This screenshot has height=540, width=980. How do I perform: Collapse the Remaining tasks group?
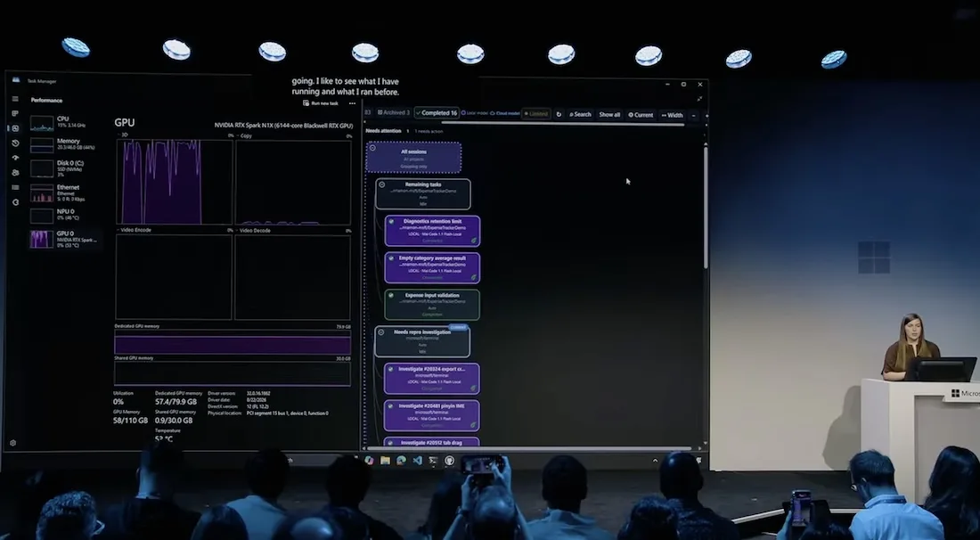point(382,184)
